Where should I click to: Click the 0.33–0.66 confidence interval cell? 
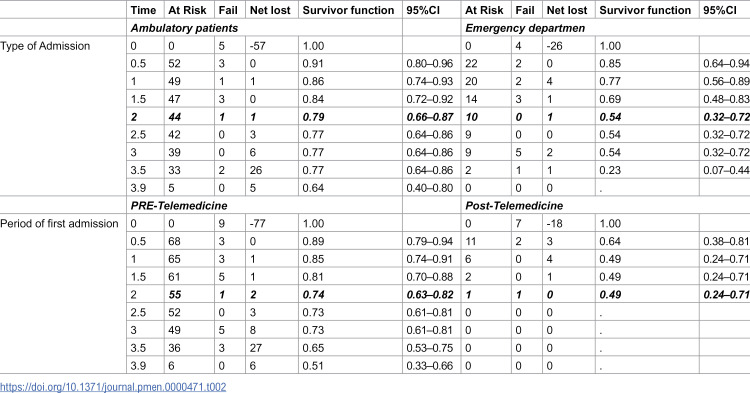coord(430,365)
